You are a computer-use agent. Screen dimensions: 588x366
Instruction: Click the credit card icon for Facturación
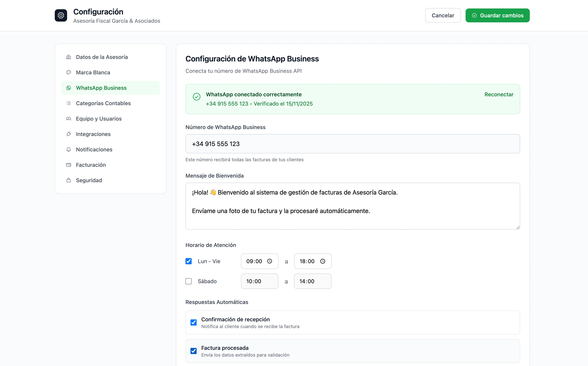point(69,165)
